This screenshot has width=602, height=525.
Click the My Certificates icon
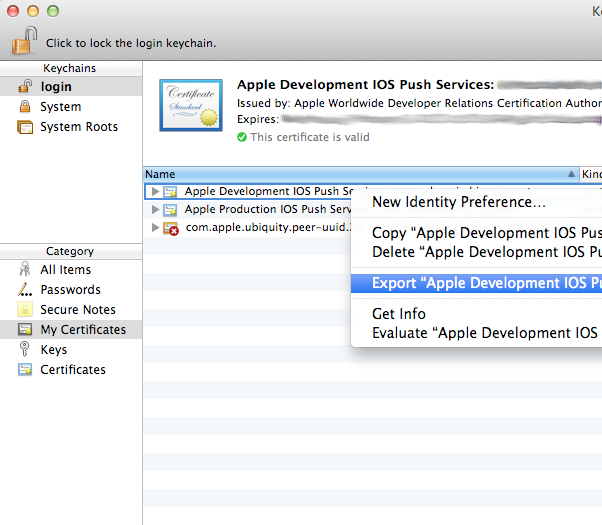25,330
